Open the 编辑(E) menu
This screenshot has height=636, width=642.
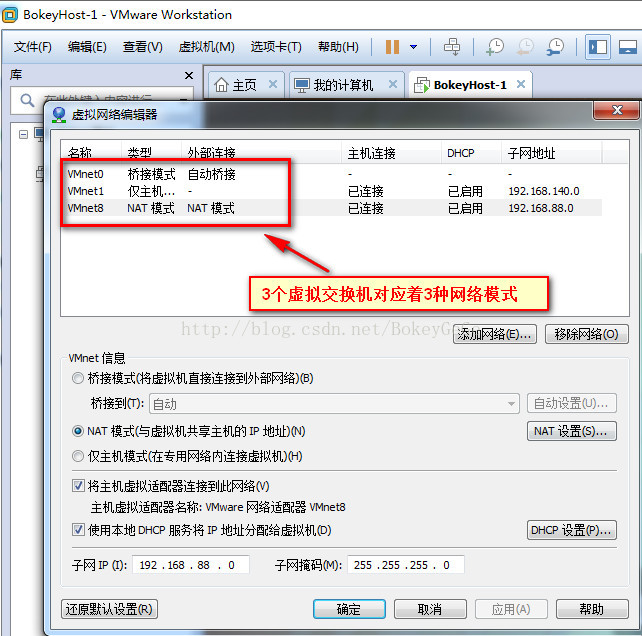[x=87, y=47]
